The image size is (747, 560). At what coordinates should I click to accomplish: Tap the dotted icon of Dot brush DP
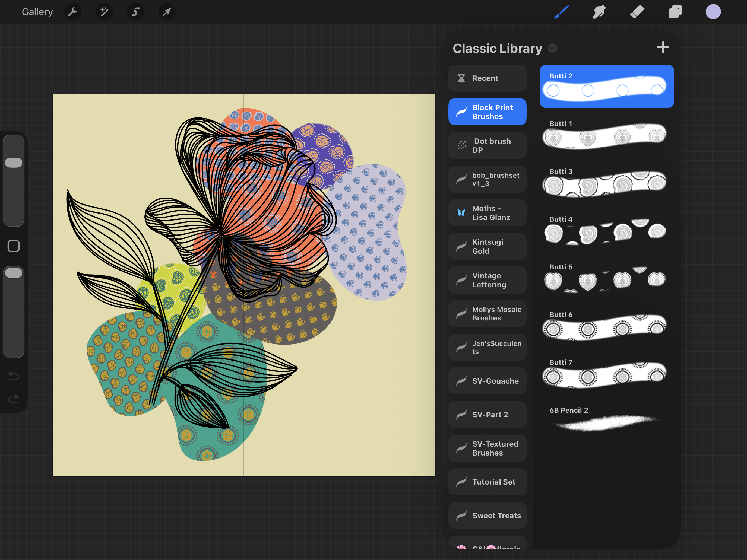coord(461,145)
